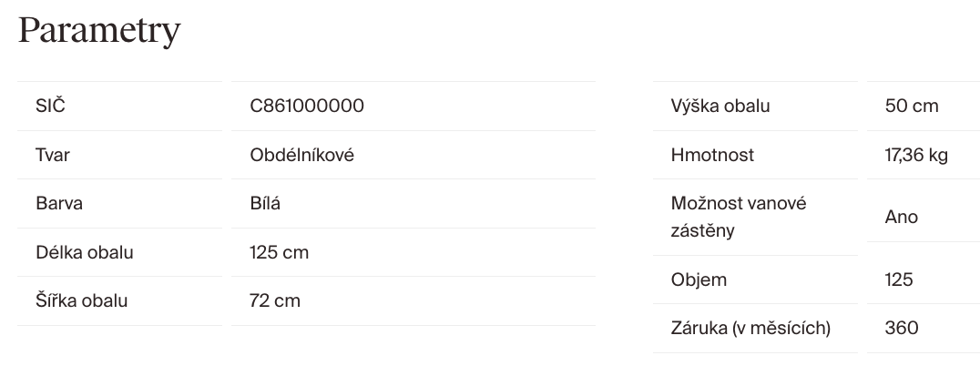Select the Ano value
Image resolution: width=980 pixels, height=366 pixels.
[x=902, y=217]
